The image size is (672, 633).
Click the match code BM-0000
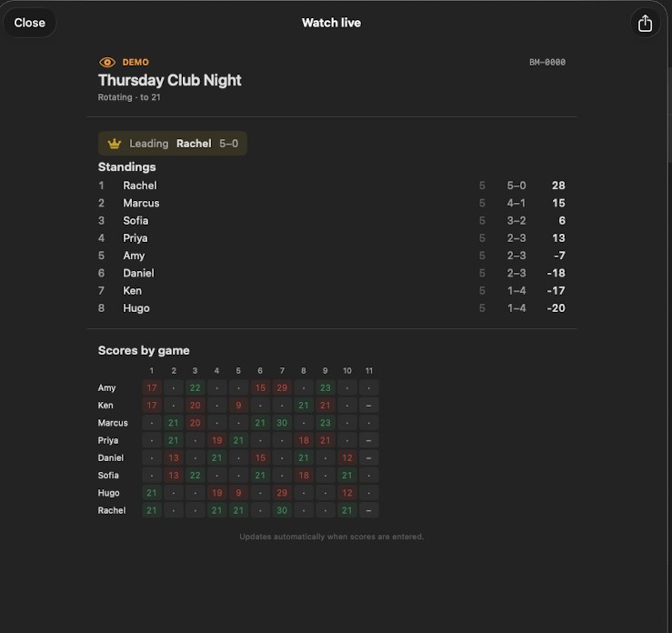point(547,63)
